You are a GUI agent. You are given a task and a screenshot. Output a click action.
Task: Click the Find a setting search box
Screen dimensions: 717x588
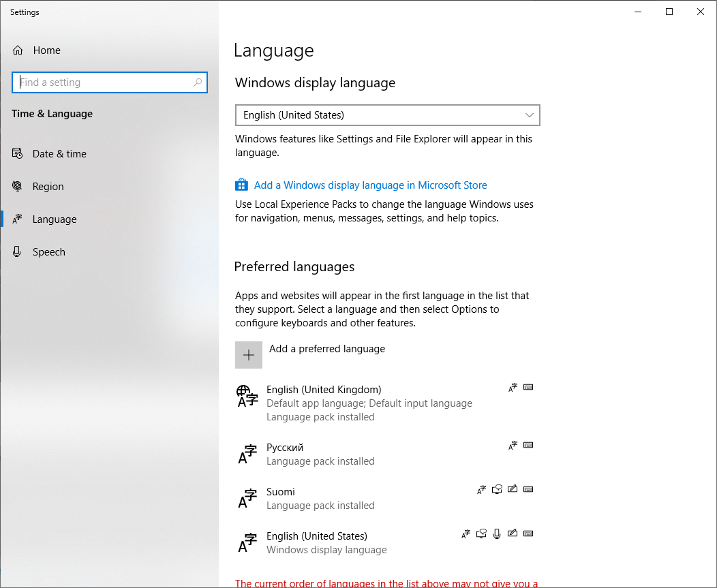pyautogui.click(x=110, y=82)
